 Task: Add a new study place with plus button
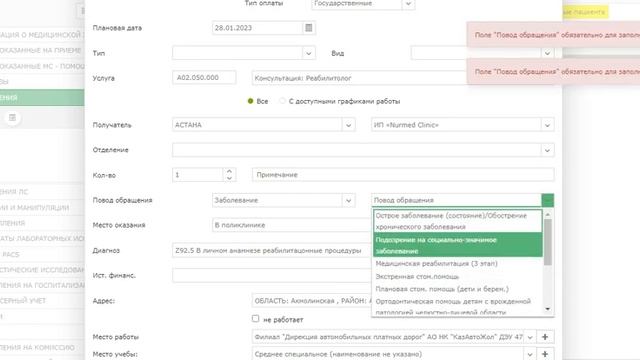click(545, 354)
